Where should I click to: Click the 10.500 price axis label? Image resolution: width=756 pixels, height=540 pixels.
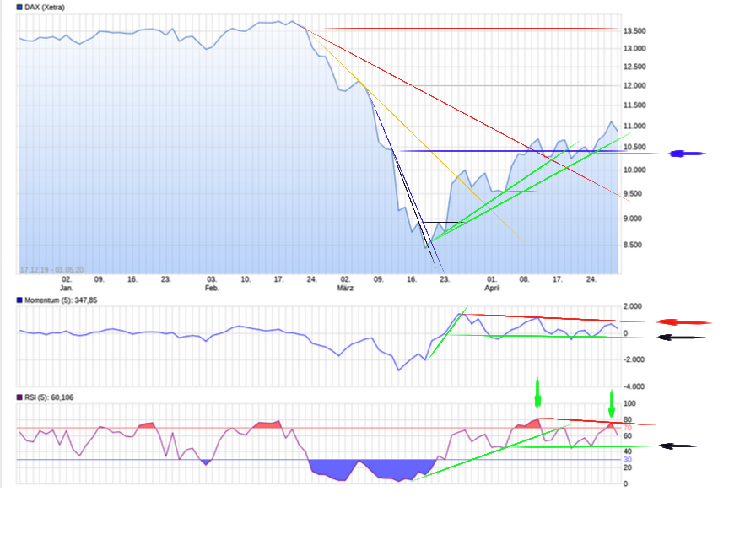tap(634, 147)
